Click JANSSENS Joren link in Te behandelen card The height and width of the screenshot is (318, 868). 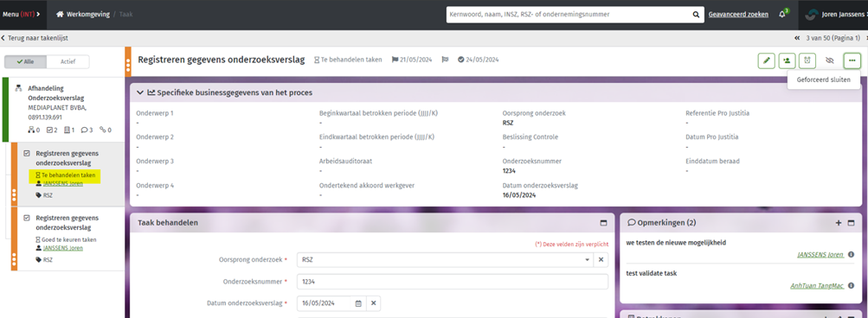click(62, 183)
